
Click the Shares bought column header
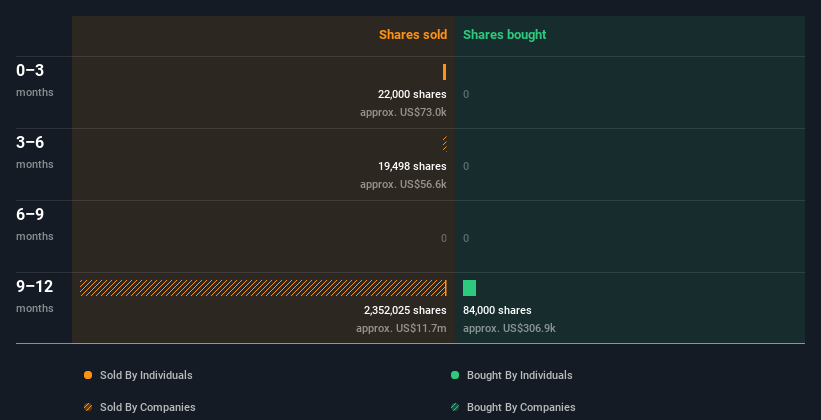coord(505,35)
